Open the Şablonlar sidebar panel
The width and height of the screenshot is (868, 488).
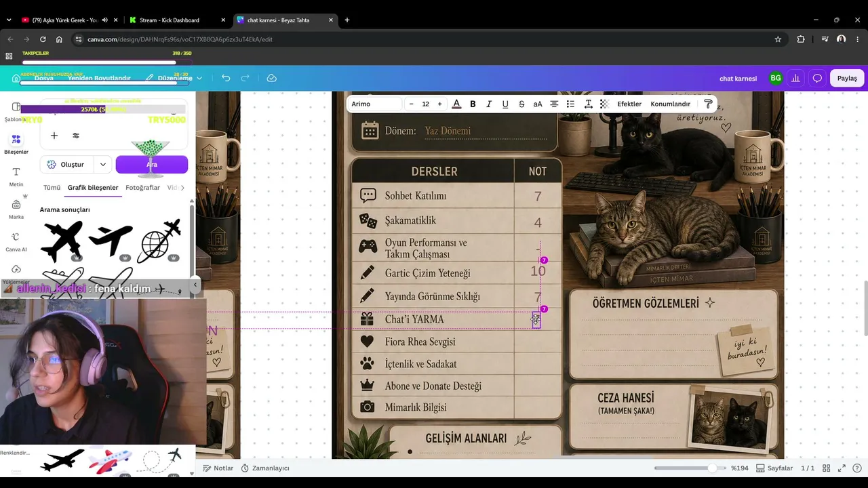pyautogui.click(x=16, y=112)
